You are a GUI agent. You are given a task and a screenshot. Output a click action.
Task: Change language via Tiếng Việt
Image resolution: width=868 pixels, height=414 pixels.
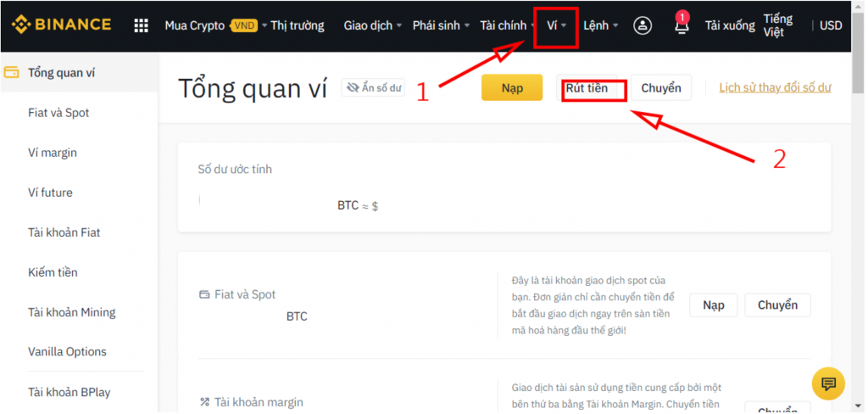click(x=778, y=25)
